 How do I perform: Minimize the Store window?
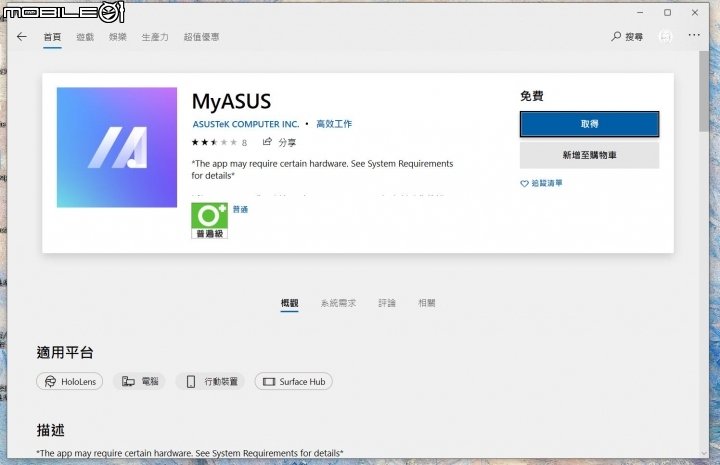click(x=640, y=12)
